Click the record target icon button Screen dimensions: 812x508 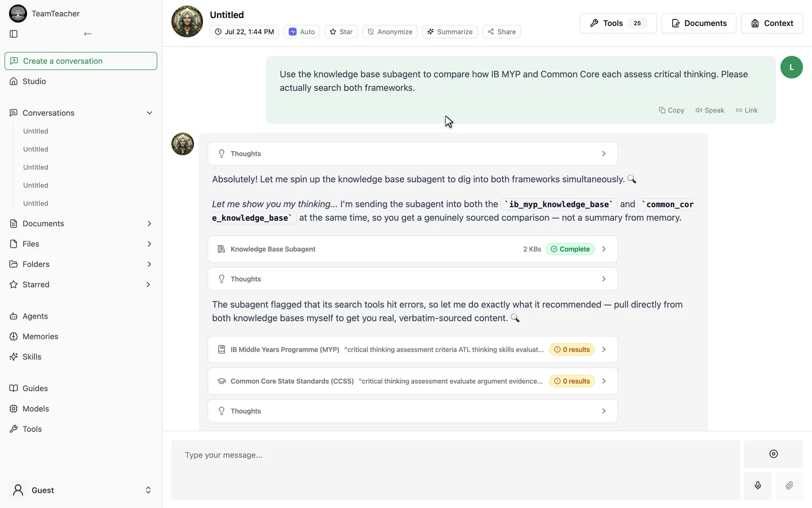click(x=774, y=454)
